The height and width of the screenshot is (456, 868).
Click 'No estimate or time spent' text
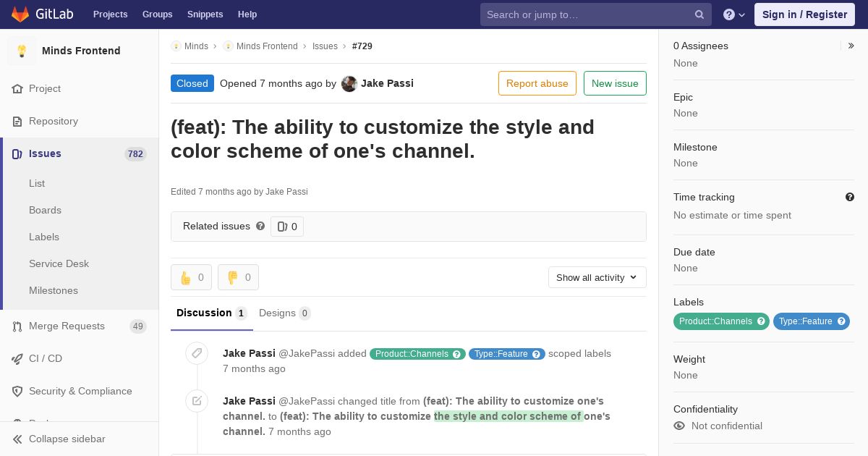[x=732, y=215]
